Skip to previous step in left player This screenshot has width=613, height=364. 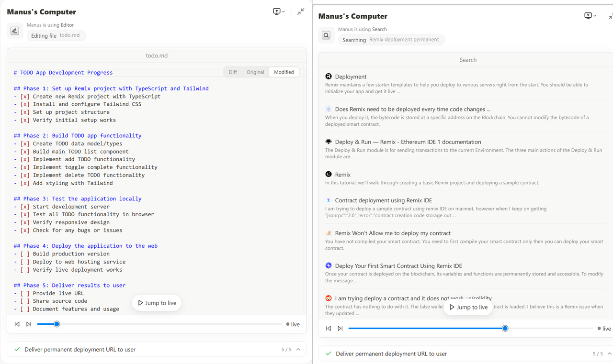click(17, 324)
